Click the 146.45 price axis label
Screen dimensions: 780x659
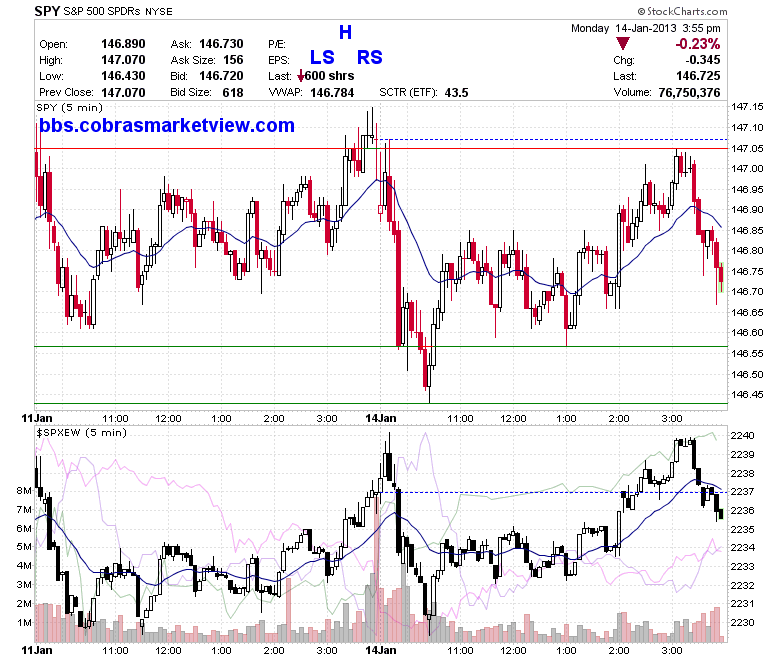[747, 394]
